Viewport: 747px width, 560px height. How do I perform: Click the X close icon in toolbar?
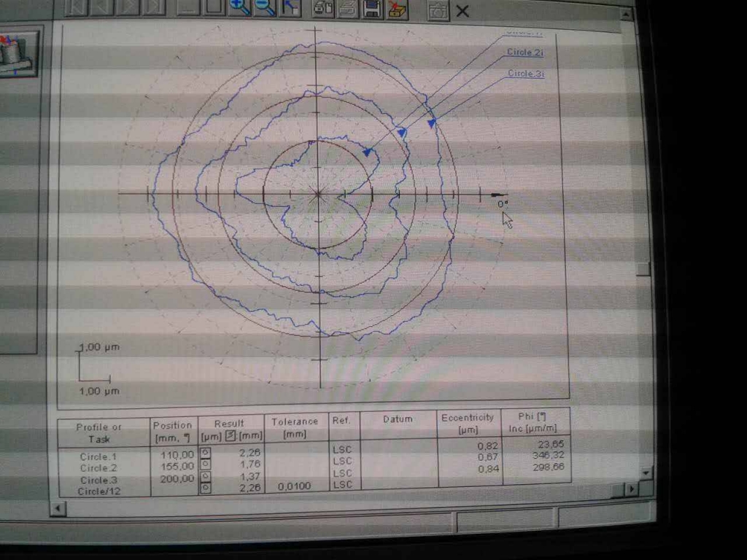coord(462,10)
